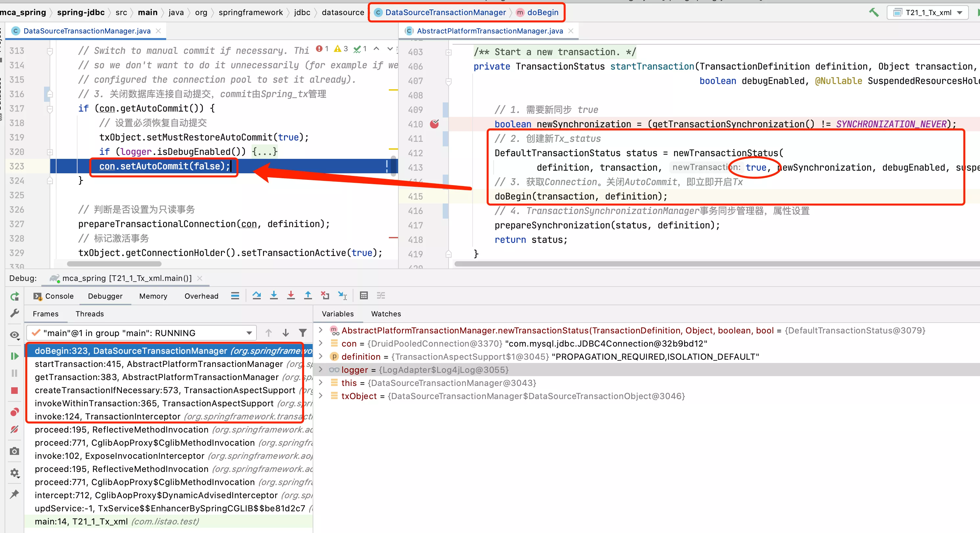Viewport: 980px width, 533px height.
Task: Click the doBegin method breadcrumb
Action: click(x=537, y=12)
